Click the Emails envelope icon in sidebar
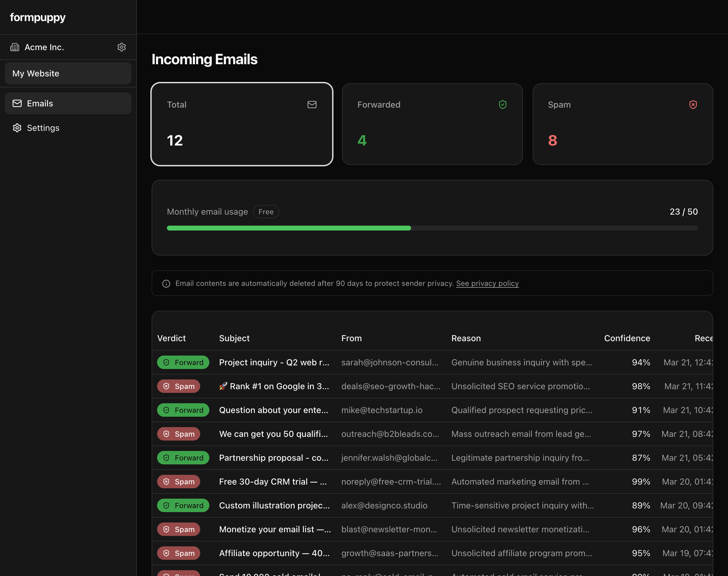728x576 pixels. click(x=17, y=103)
